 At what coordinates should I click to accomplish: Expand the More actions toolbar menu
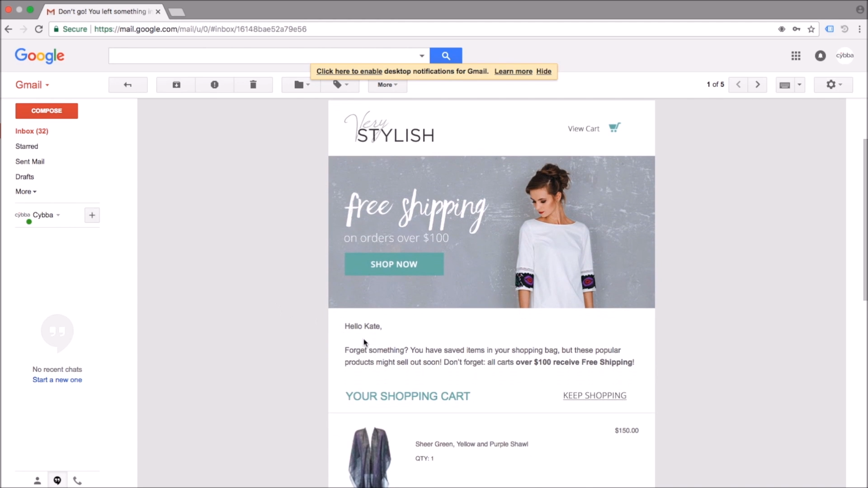(x=387, y=85)
